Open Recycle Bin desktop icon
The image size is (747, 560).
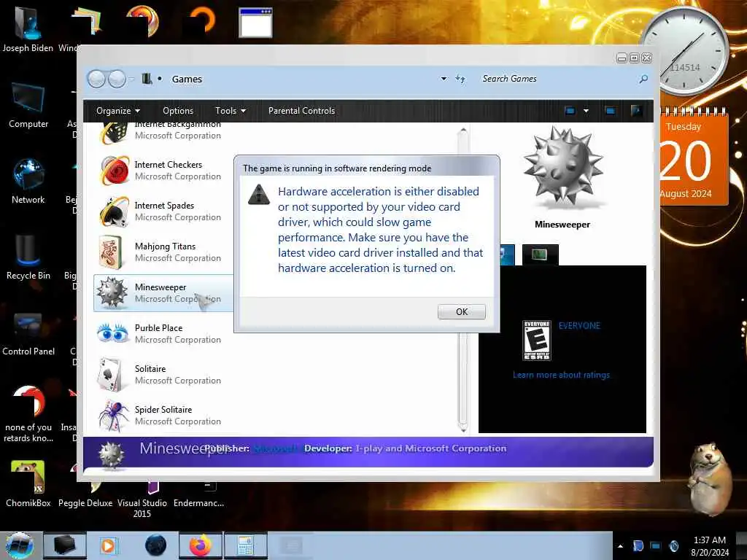[x=28, y=257]
